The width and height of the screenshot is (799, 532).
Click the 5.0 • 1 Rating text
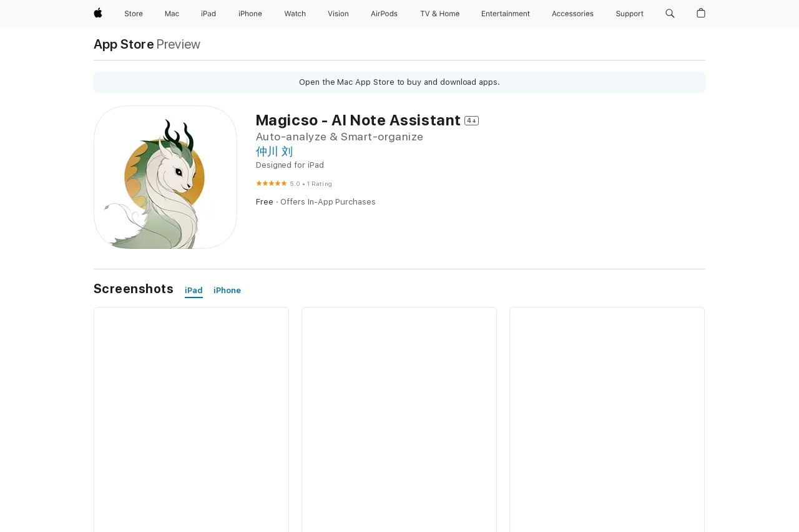coord(311,184)
